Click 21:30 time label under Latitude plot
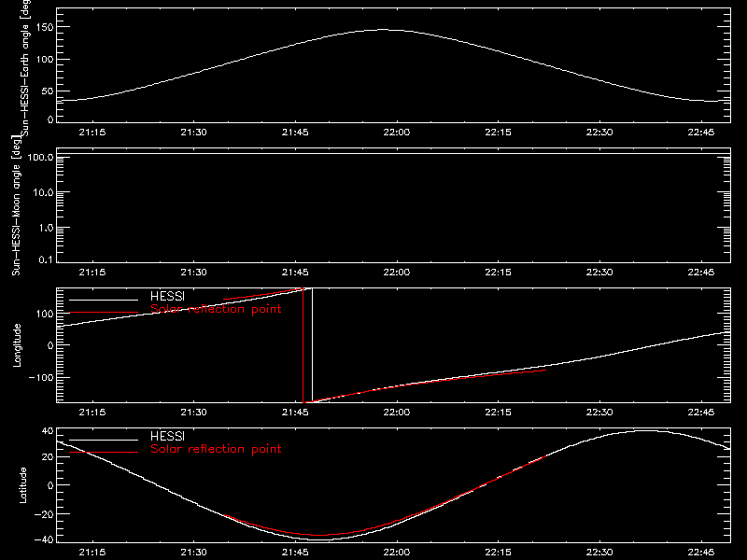 tap(193, 553)
